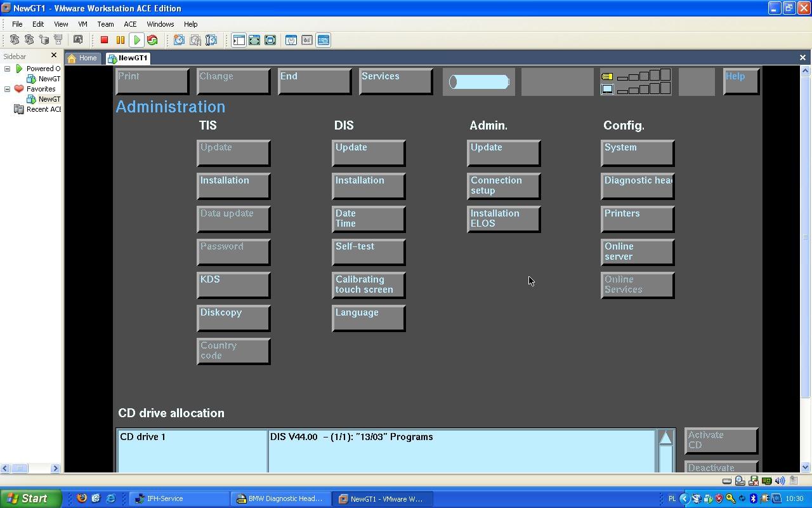The image size is (812, 508).
Task: Click the red Power Off toolbar icon
Action: pyautogui.click(x=105, y=40)
